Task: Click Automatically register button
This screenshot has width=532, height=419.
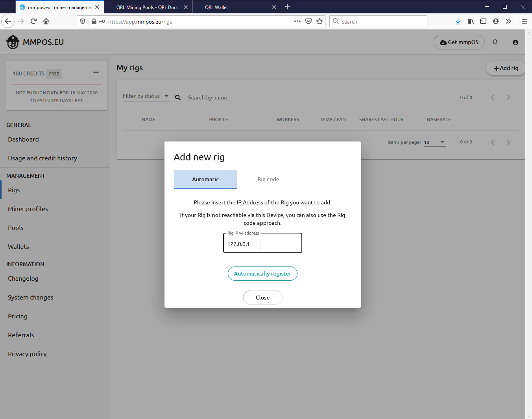Action: (262, 274)
